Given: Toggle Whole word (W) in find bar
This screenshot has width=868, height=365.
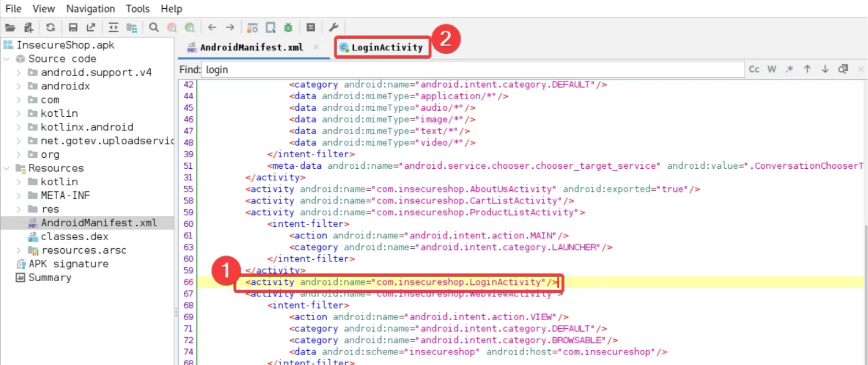Looking at the screenshot, I should pyautogui.click(x=772, y=69).
